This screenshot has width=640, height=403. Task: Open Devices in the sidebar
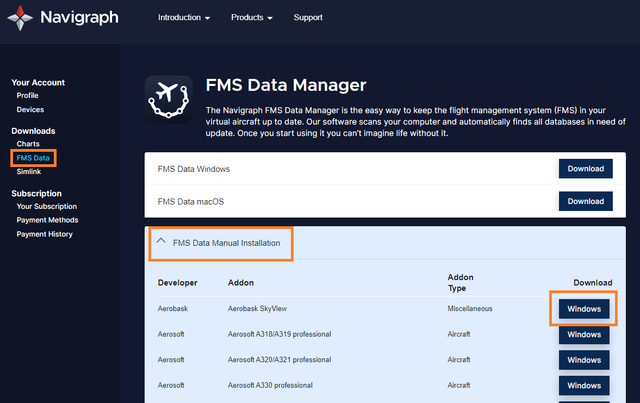click(x=30, y=109)
